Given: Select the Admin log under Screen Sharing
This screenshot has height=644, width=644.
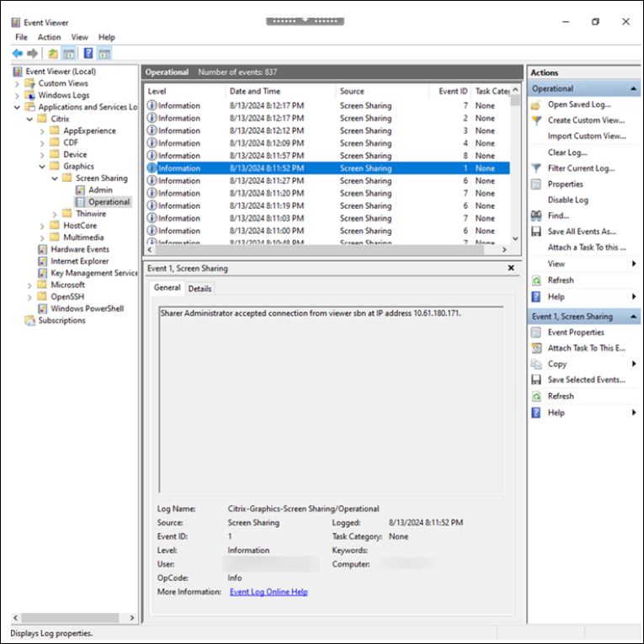Looking at the screenshot, I should click(x=100, y=190).
